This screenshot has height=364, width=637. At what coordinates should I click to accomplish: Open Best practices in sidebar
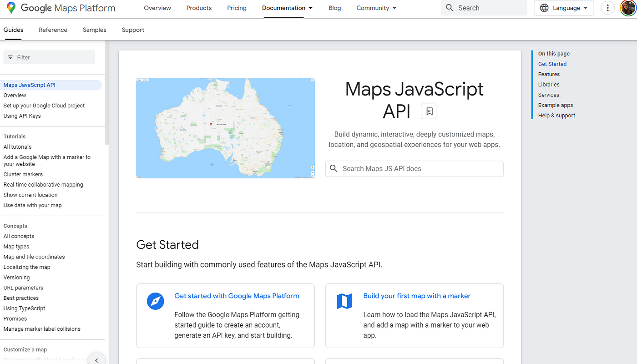[21, 298]
